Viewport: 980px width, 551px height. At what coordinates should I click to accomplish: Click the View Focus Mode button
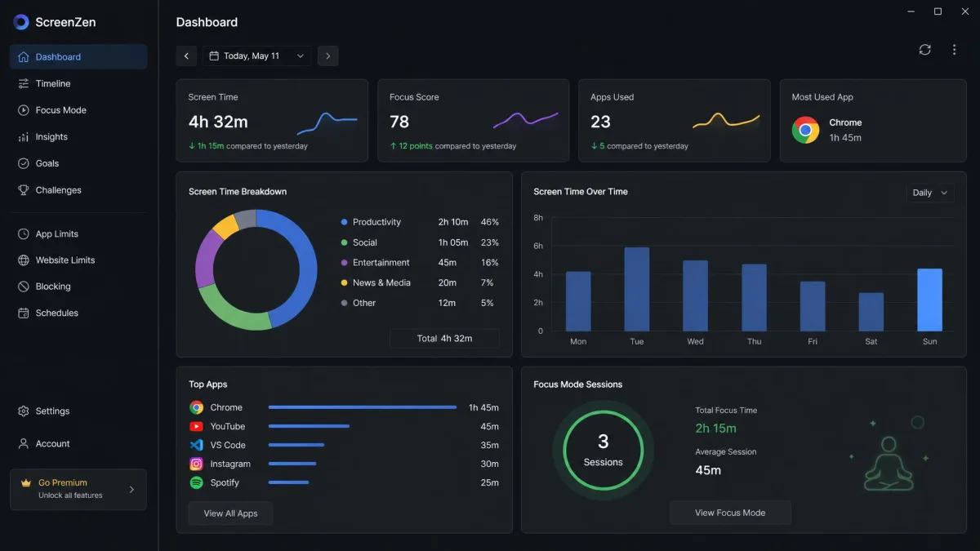(730, 513)
